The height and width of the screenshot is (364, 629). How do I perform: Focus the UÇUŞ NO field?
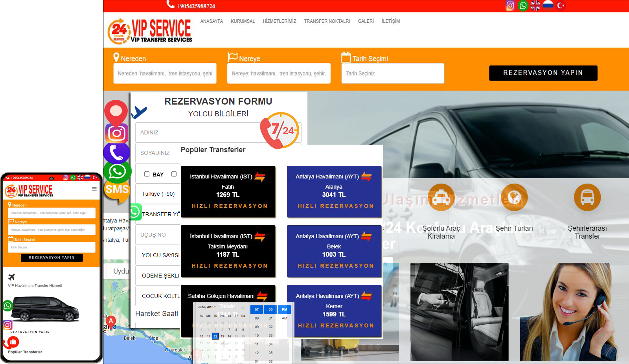click(158, 235)
